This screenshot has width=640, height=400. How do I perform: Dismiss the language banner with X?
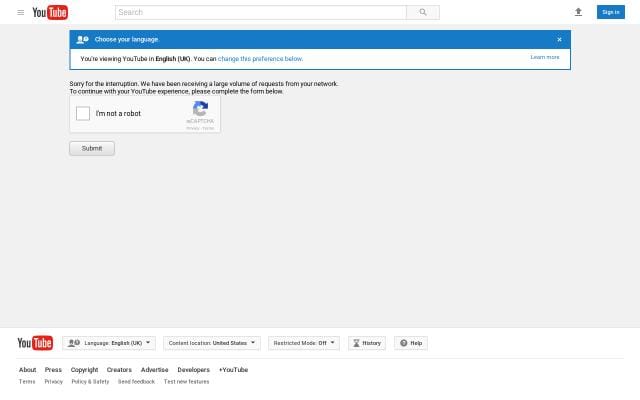coord(559,39)
